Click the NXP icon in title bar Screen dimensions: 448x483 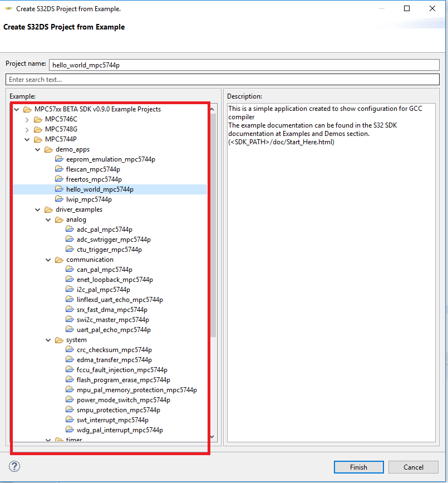pyautogui.click(x=8, y=8)
